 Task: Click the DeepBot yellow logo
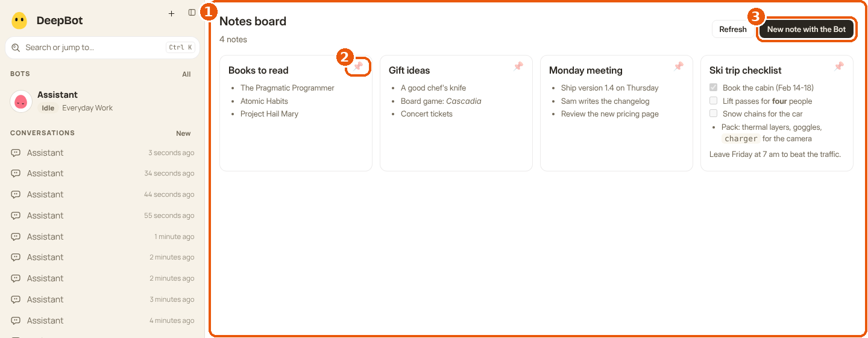pyautogui.click(x=19, y=21)
